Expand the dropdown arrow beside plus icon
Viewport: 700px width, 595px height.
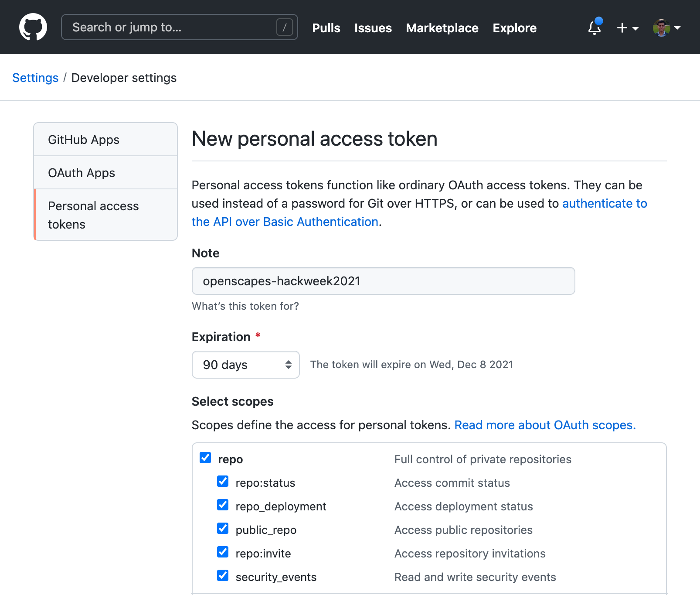click(x=635, y=28)
